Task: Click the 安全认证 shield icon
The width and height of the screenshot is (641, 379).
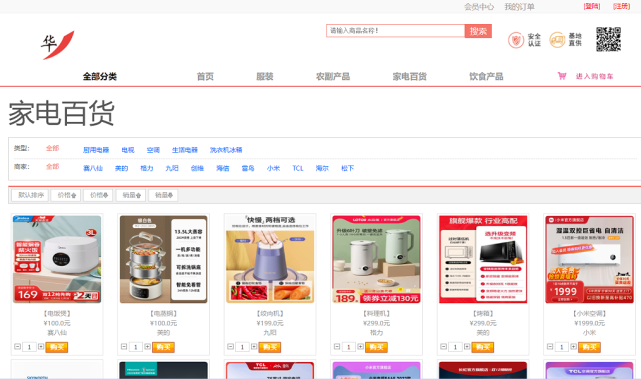Action: [x=516, y=40]
